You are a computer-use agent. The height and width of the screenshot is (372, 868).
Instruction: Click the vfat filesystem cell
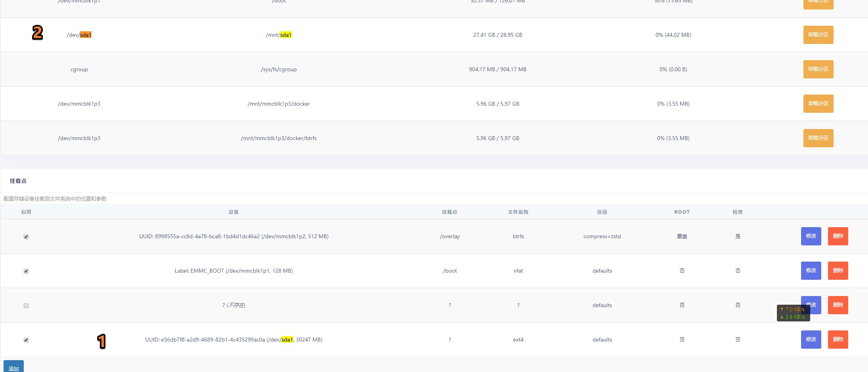tap(518, 271)
